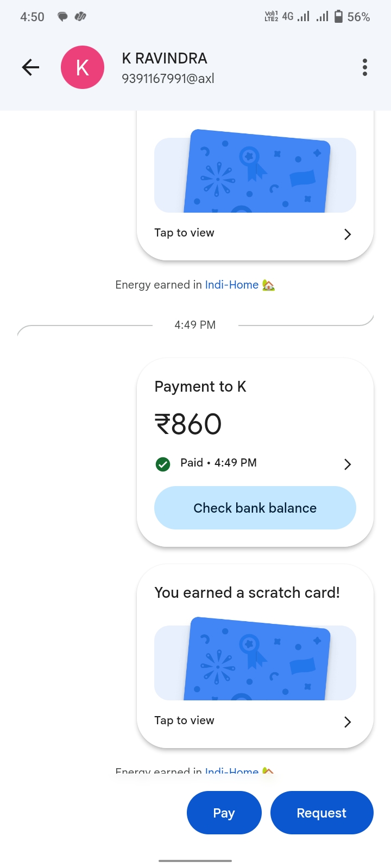Tap the house emoji beside Indi-Home
Viewport: 391px width, 868px height.
click(268, 285)
